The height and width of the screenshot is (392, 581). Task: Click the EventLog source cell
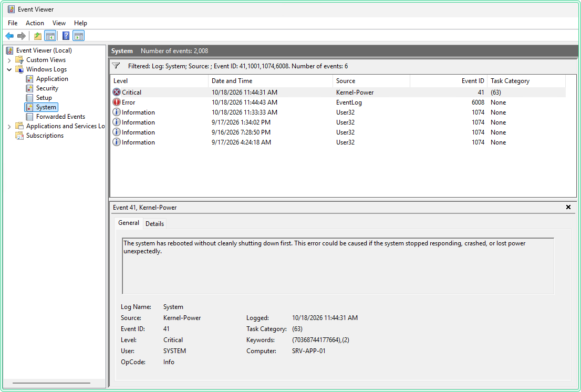[349, 102]
